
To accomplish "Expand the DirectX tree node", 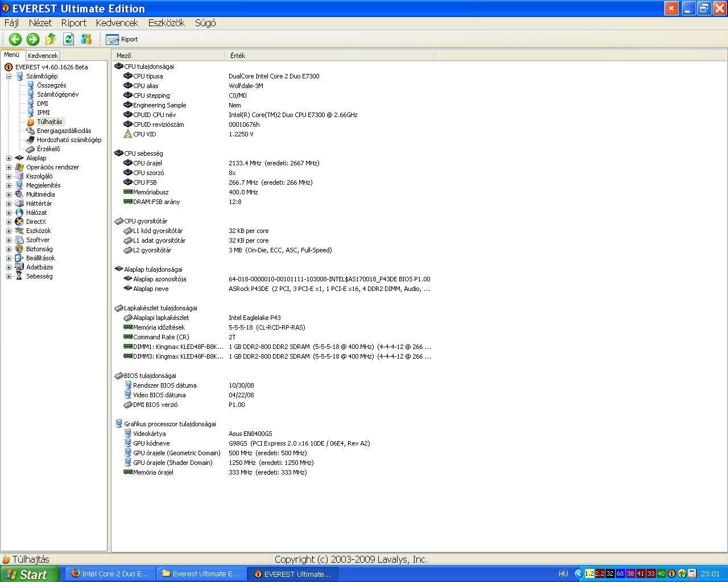I will click(x=9, y=222).
